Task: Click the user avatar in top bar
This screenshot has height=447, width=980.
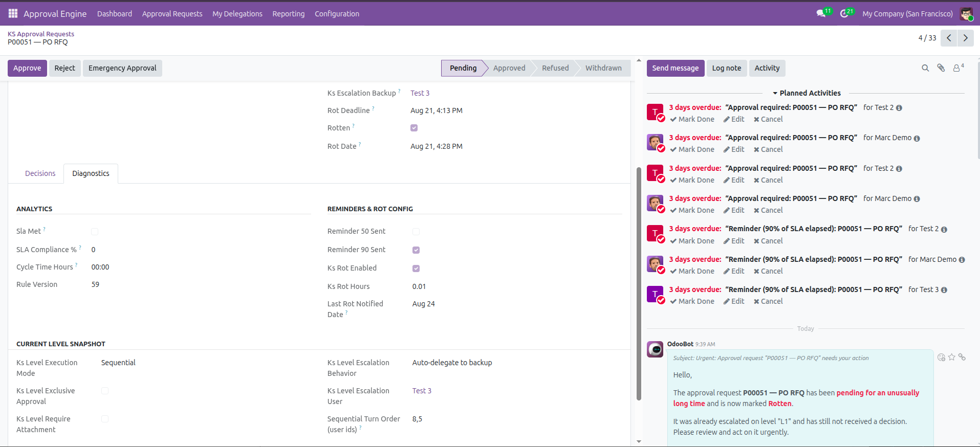Action: coord(966,14)
